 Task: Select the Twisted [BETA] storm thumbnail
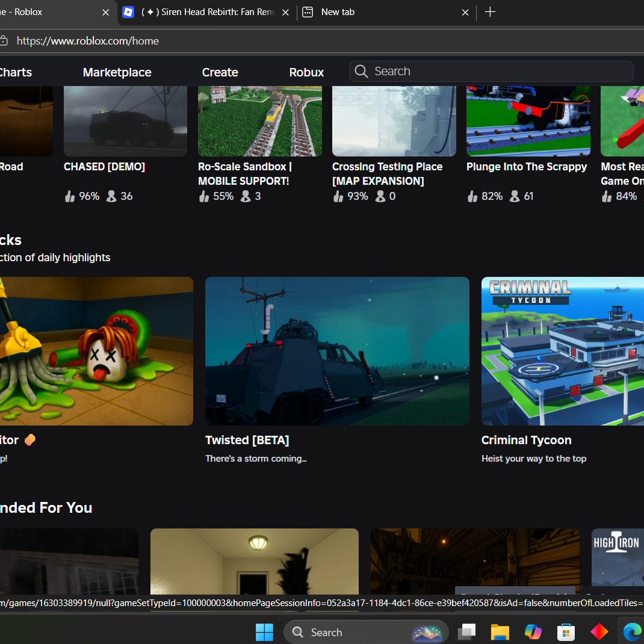337,351
